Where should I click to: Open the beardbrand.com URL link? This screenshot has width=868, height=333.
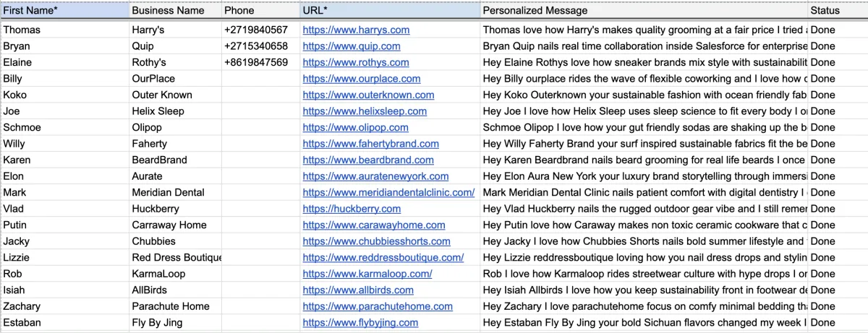point(368,160)
